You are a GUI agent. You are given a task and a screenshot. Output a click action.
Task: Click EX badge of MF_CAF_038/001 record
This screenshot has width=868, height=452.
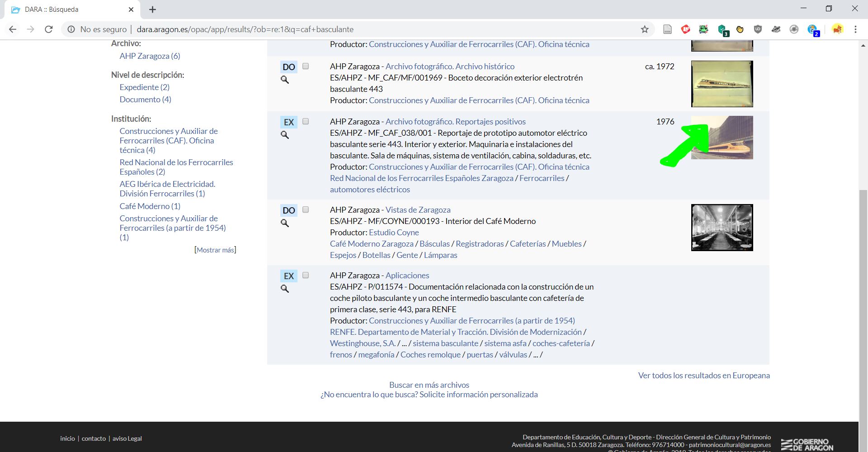pos(289,122)
